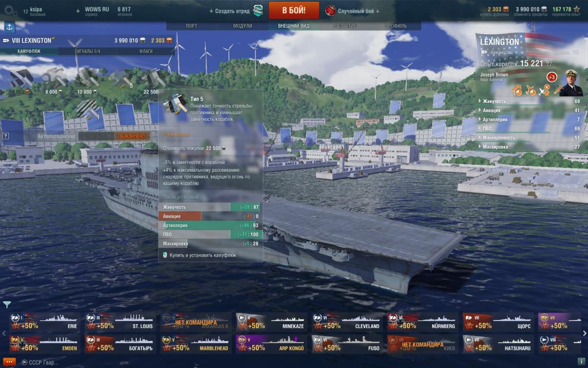
Task: Click the anchor port icon
Action: (9, 27)
